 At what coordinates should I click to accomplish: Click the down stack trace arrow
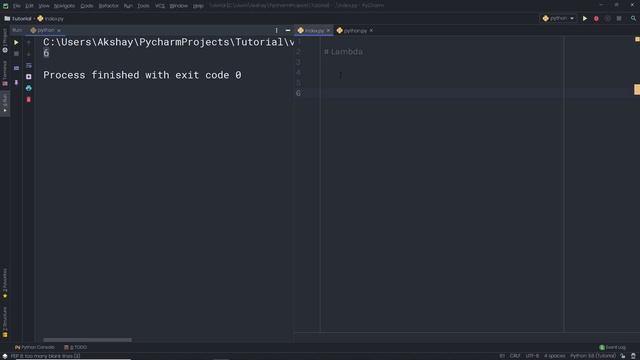(29, 54)
